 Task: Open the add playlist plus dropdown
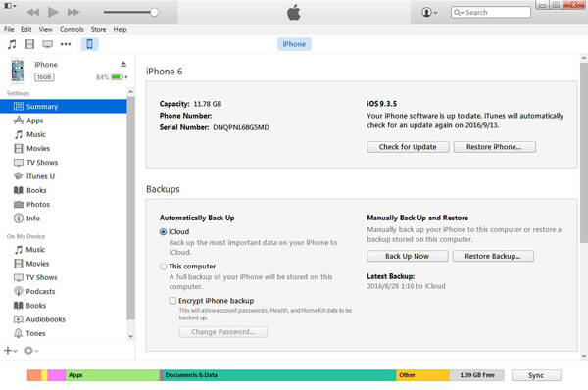(x=10, y=351)
